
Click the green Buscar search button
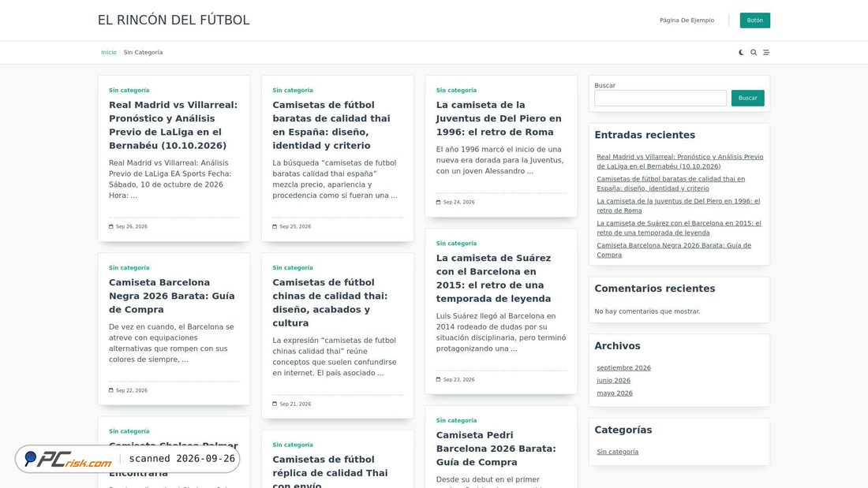pyautogui.click(x=747, y=98)
